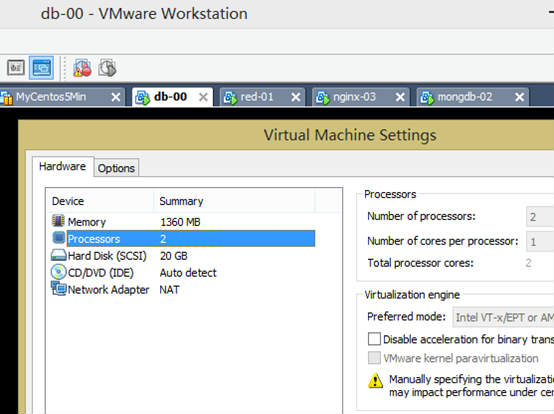554x414 pixels.
Task: Click the NAT network summary
Action: pos(169,290)
